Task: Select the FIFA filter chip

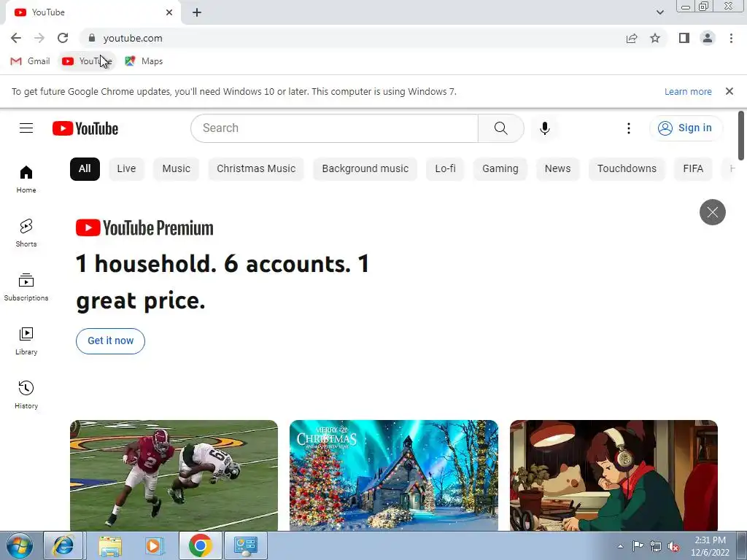Action: point(693,169)
